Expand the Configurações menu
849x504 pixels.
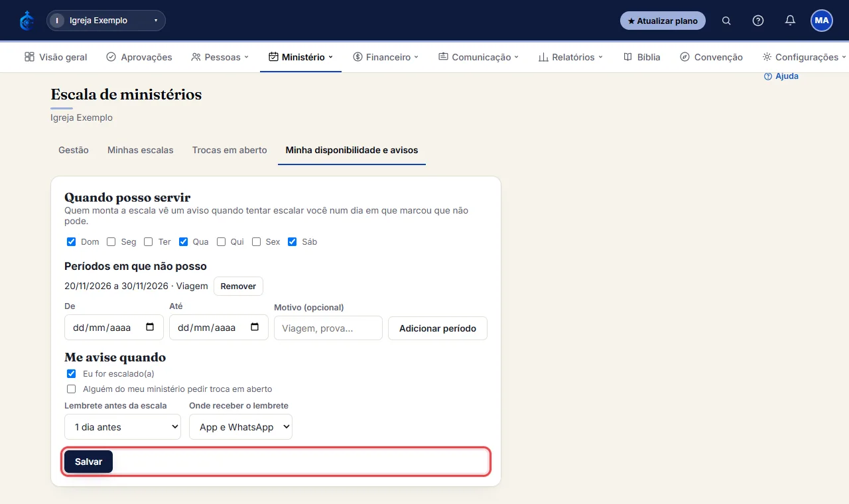[x=804, y=57]
